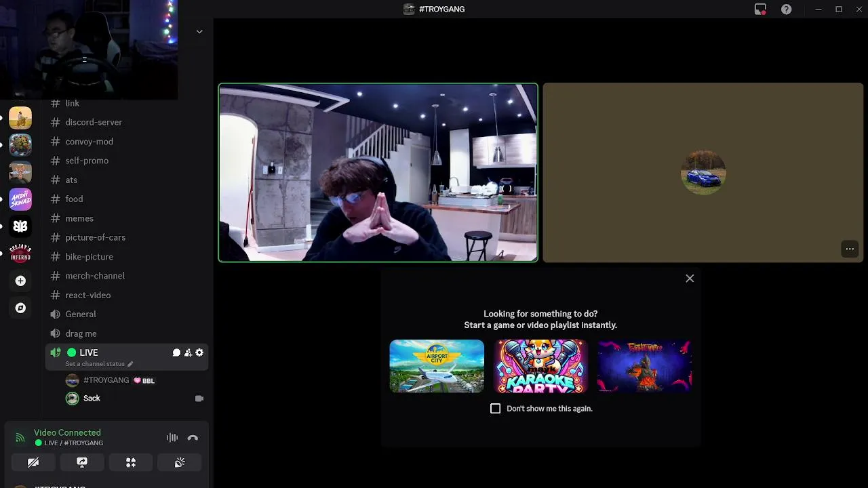Tick Don't show me this again checkbox
The width and height of the screenshot is (868, 488).
(x=495, y=409)
